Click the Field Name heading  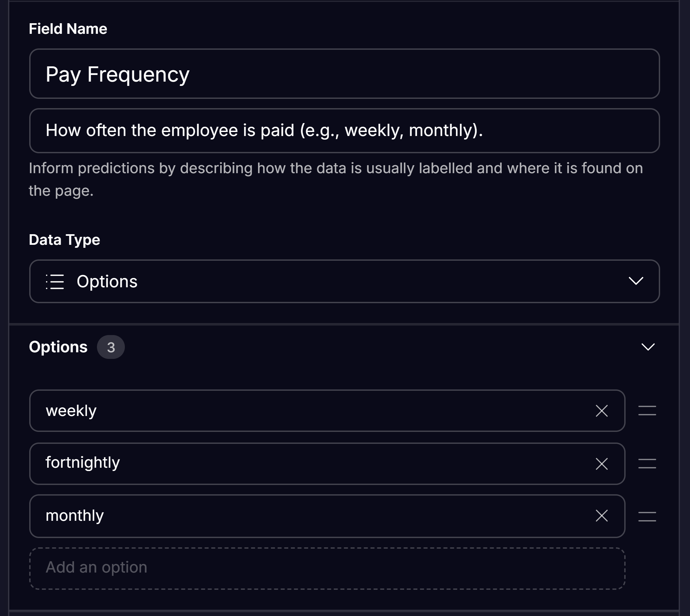click(x=67, y=29)
